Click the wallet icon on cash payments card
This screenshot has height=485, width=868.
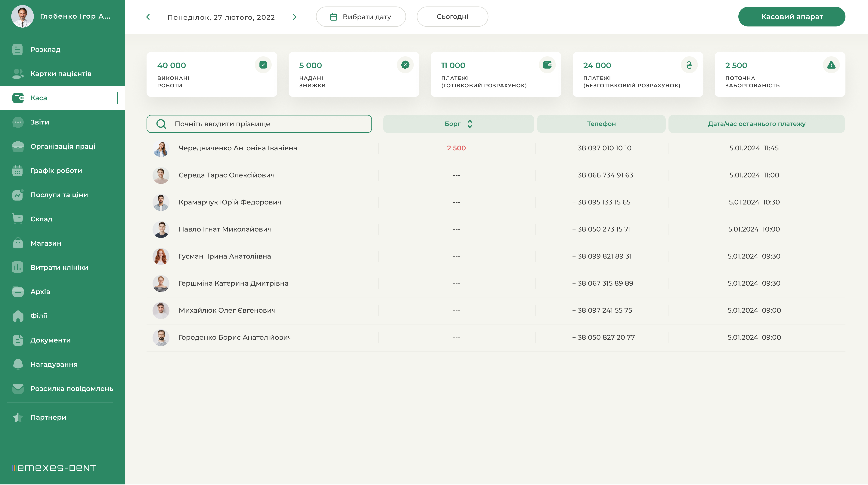(547, 65)
